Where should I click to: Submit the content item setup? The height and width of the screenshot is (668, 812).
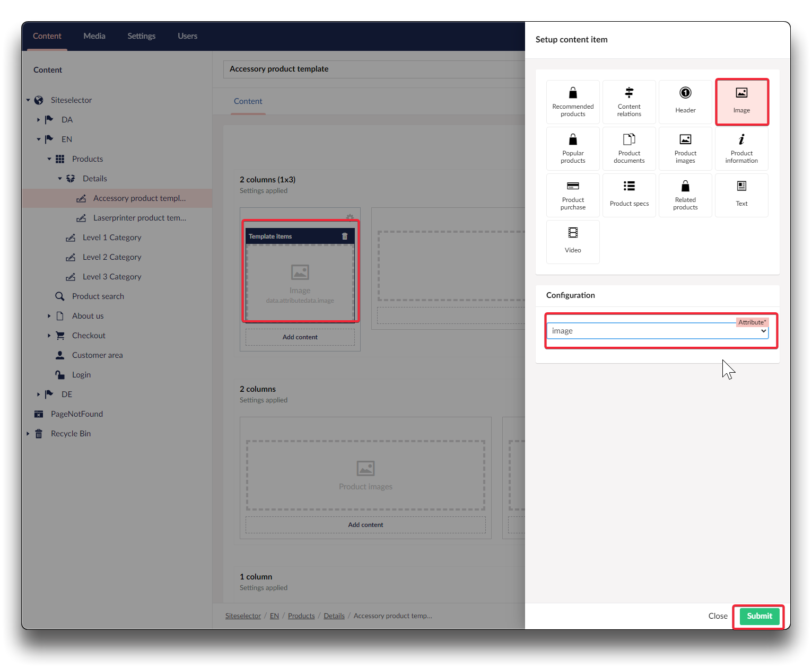759,616
